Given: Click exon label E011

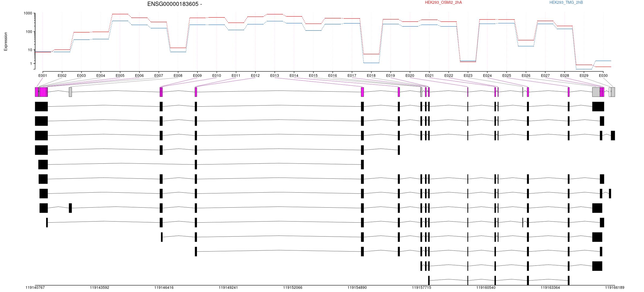Looking at the screenshot, I should (x=236, y=76).
